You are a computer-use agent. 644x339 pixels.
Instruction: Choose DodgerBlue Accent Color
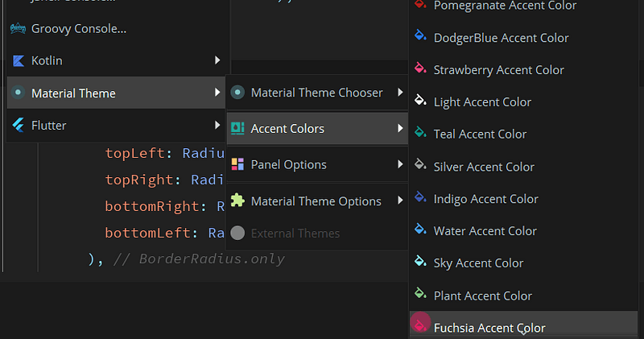523,38
